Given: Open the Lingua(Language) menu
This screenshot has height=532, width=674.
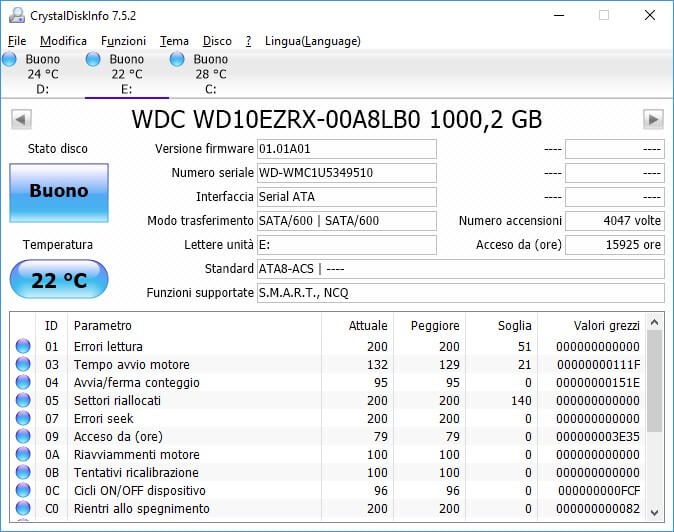Looking at the screenshot, I should pyautogui.click(x=312, y=41).
